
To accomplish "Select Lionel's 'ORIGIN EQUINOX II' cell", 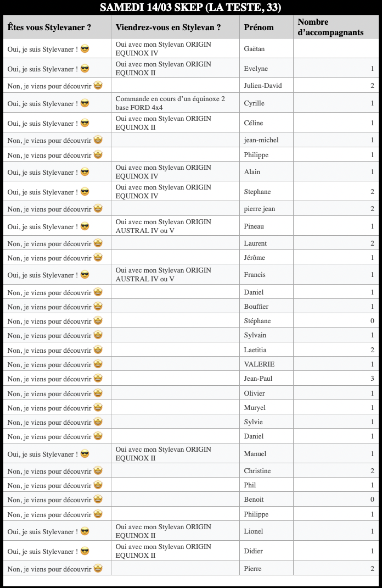I will (163, 531).
